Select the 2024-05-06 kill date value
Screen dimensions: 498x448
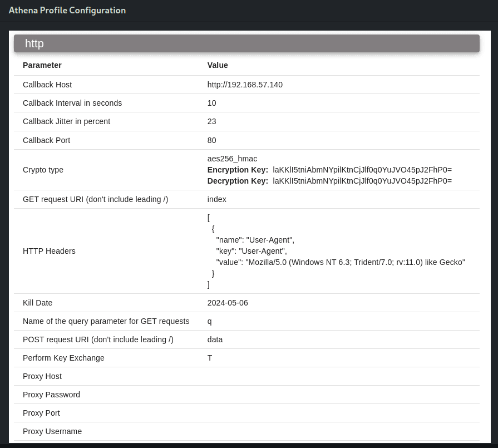tap(228, 303)
